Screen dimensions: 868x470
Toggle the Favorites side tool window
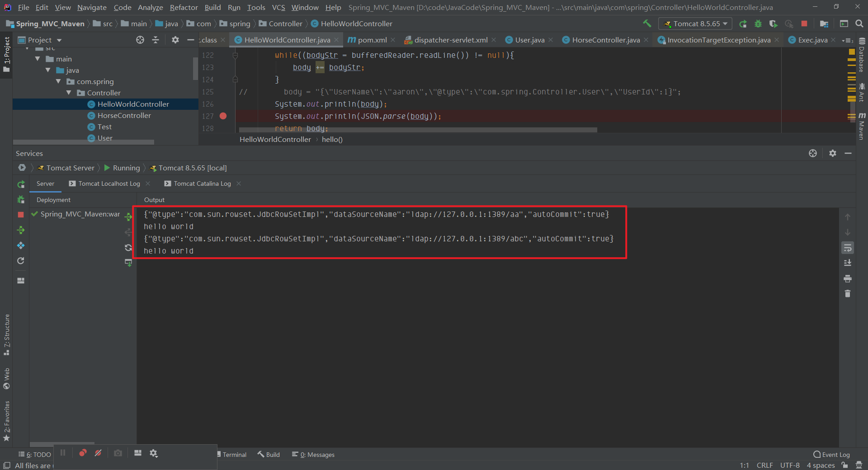point(6,421)
